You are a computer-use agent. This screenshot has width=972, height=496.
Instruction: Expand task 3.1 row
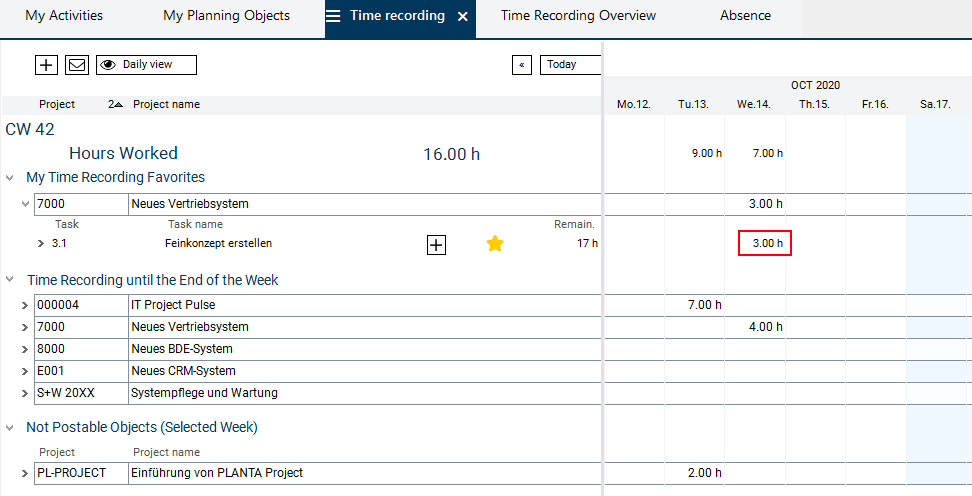click(x=41, y=243)
